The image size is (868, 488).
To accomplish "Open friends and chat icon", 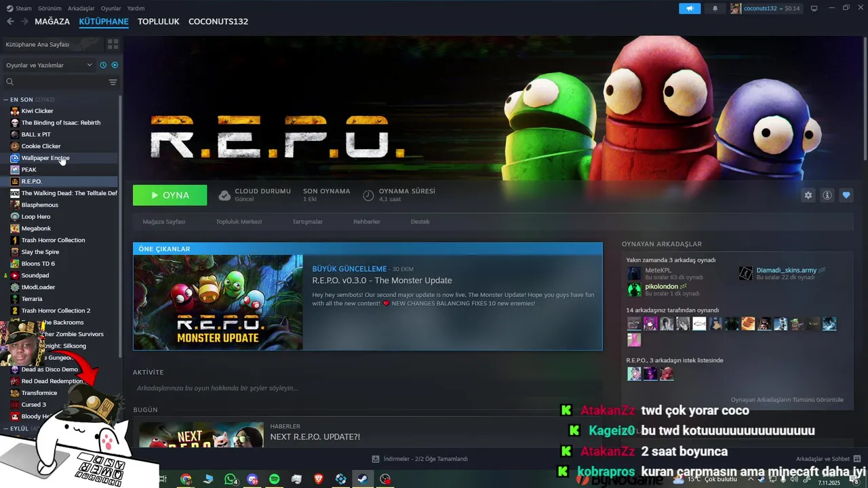I will pyautogui.click(x=857, y=459).
